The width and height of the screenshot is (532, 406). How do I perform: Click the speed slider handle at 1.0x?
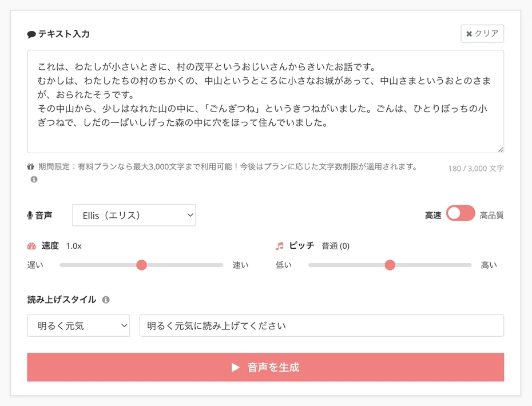[142, 265]
